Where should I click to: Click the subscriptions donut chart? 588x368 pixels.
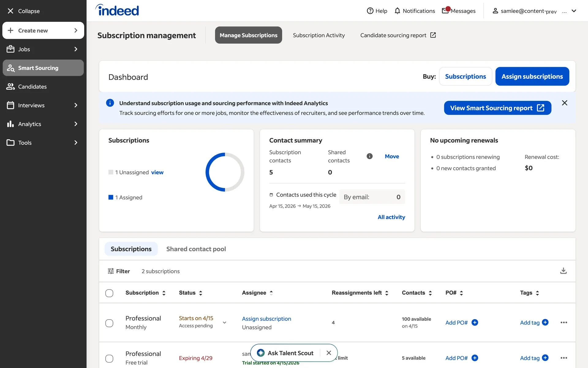[x=225, y=172]
